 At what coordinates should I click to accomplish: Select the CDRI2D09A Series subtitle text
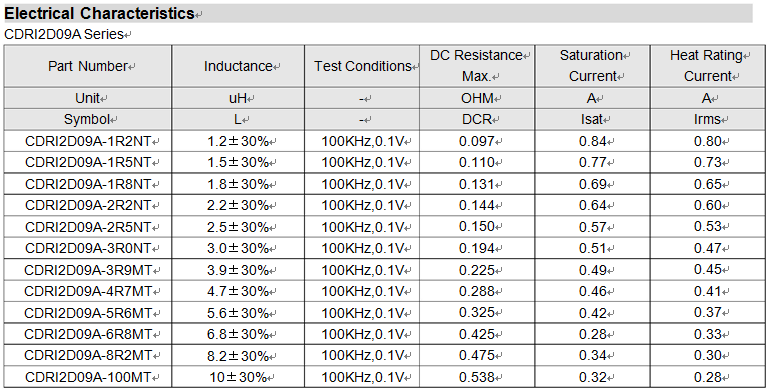click(64, 34)
